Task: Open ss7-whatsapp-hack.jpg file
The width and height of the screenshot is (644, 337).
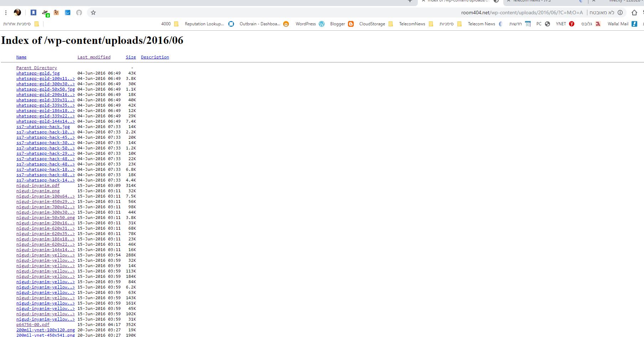Action: 43,127
